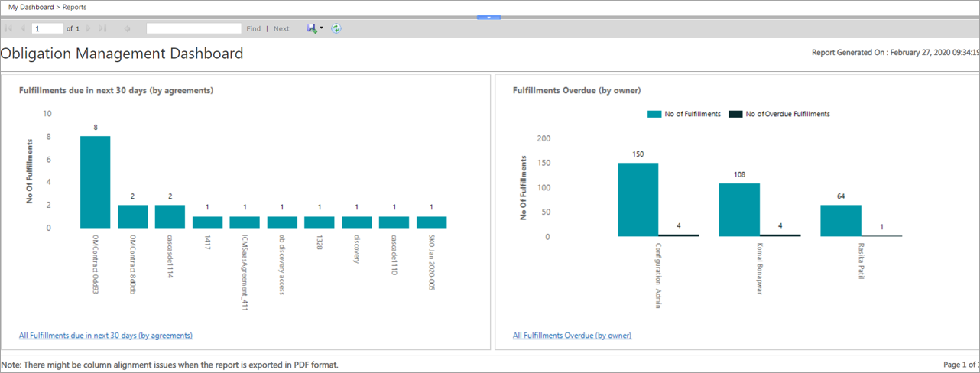The width and height of the screenshot is (980, 373).
Task: Open All Fulfillments Overdue (by owner) link
Action: tap(572, 336)
